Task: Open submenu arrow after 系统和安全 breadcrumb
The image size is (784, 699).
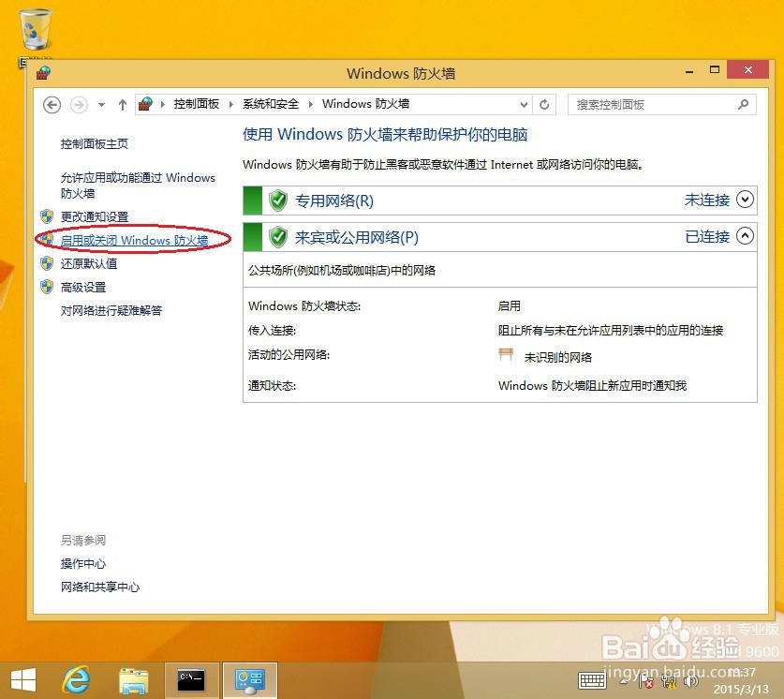Action: click(x=310, y=104)
